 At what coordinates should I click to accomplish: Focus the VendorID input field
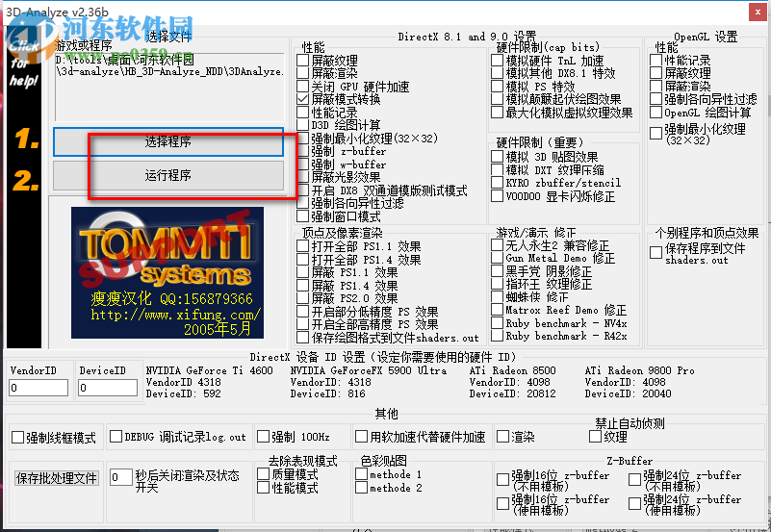tap(39, 388)
